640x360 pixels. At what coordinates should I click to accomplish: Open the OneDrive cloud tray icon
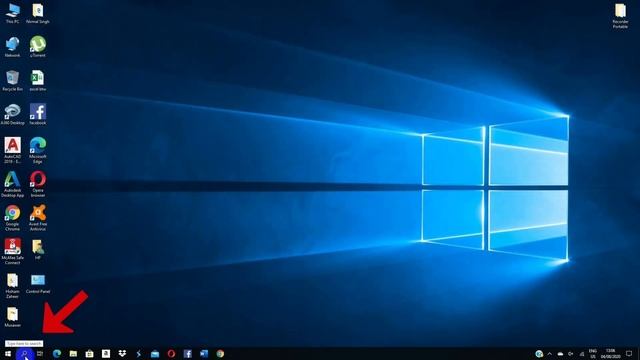point(560,354)
